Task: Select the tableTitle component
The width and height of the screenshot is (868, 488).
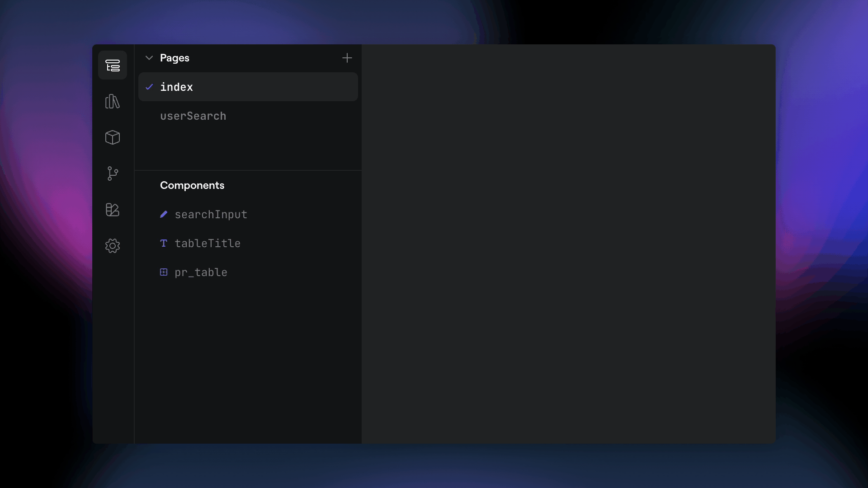Action: tap(208, 243)
